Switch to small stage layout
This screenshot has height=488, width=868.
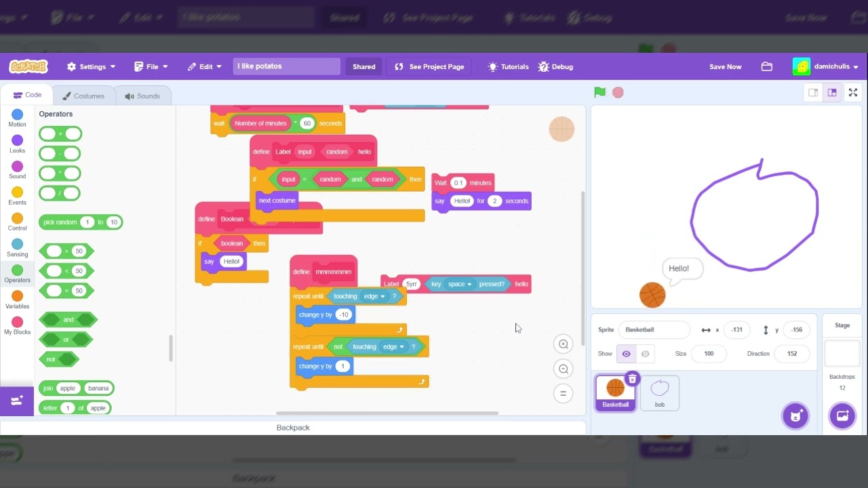(x=813, y=93)
